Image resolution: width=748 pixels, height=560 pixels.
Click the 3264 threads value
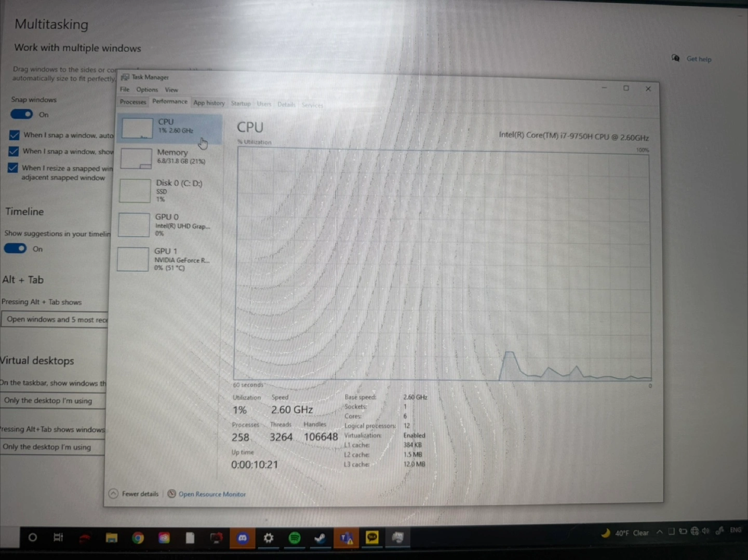[x=281, y=437]
